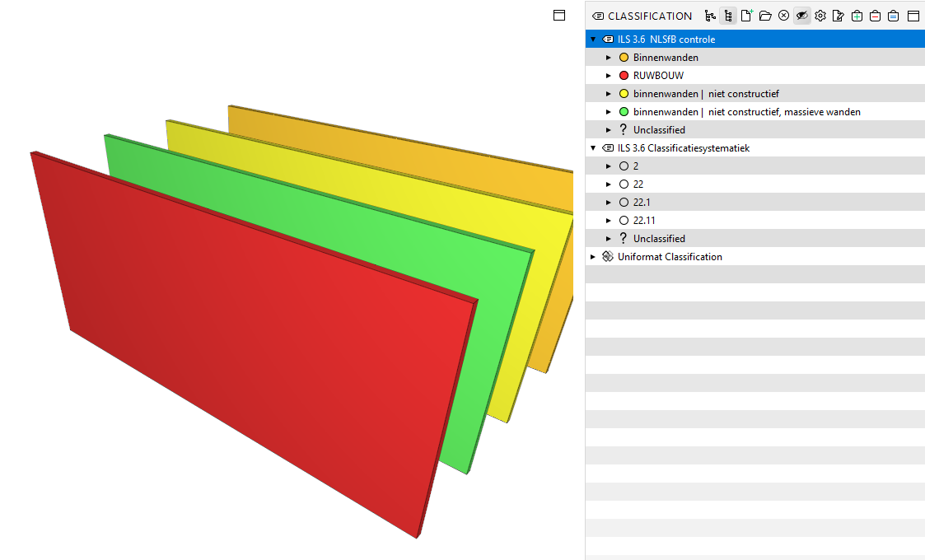The width and height of the screenshot is (925, 560).
Task: Expand Unclassified under Classificatiesystematiek
Action: coord(608,238)
